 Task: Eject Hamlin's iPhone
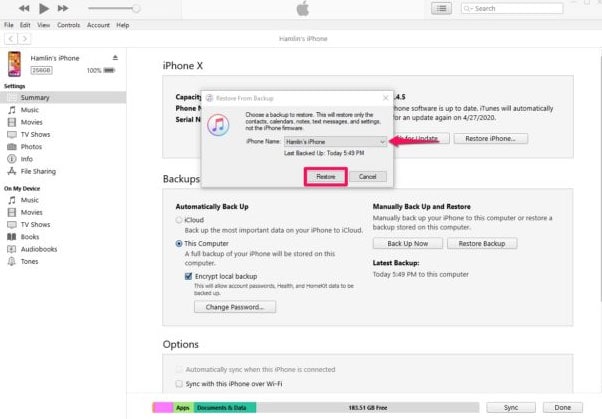tap(115, 58)
